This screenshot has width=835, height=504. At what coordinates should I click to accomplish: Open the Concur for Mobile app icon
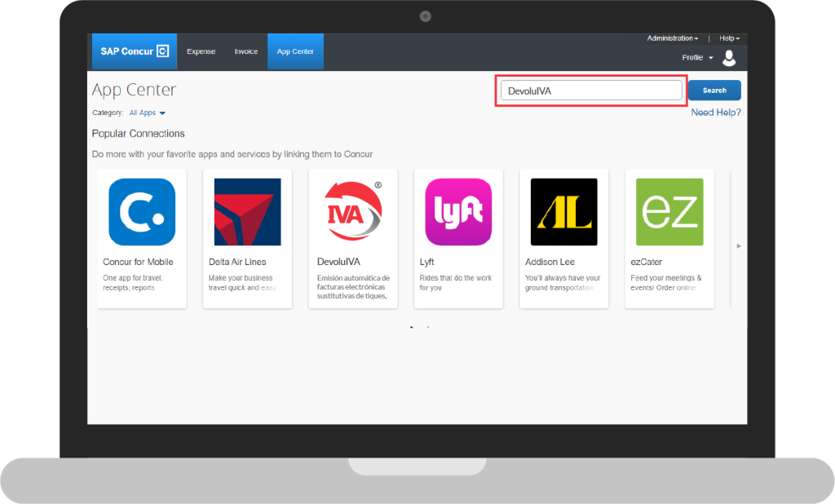click(142, 212)
